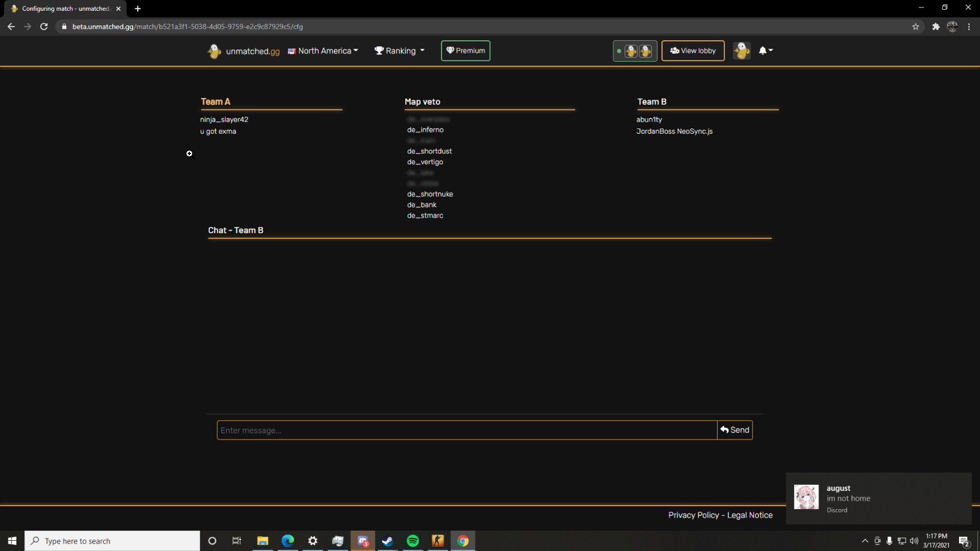The width and height of the screenshot is (980, 551).
Task: Expand the Ranking menu
Action: [x=400, y=51]
